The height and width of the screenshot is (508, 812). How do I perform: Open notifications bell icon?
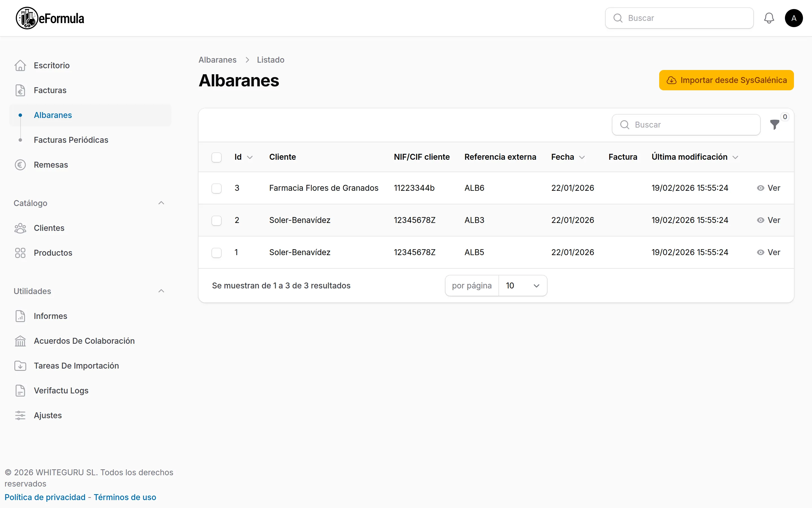769,18
